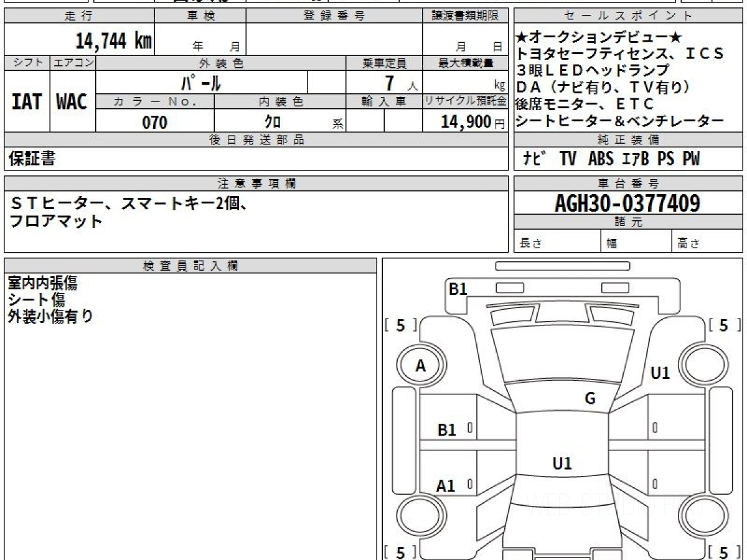Click the 乗車定員 header cell

coord(384,63)
